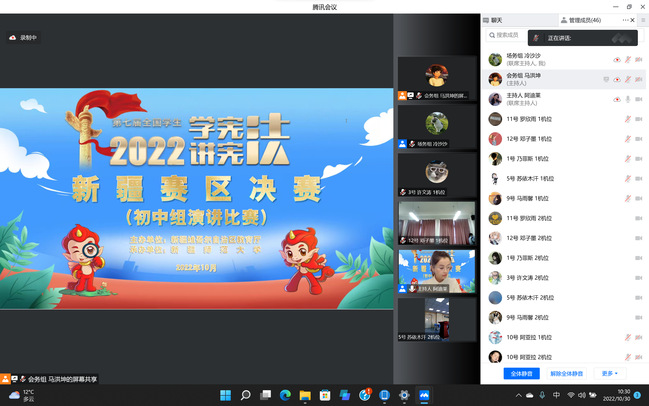Select 12号 邓子馨 video thumbnail
649x406 pixels.
tap(436, 222)
